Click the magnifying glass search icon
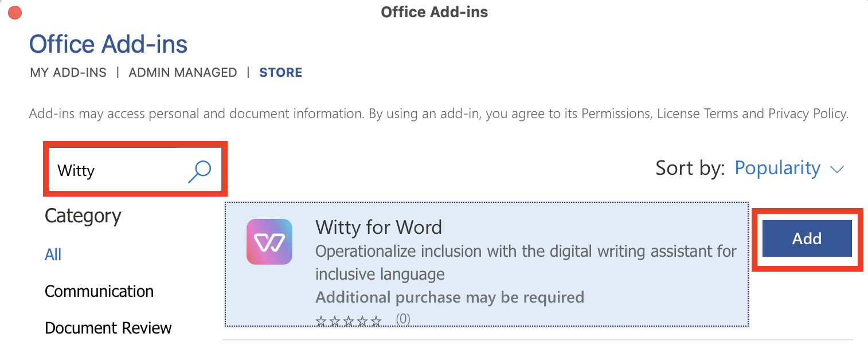Image resolution: width=868 pixels, height=345 pixels. [200, 170]
